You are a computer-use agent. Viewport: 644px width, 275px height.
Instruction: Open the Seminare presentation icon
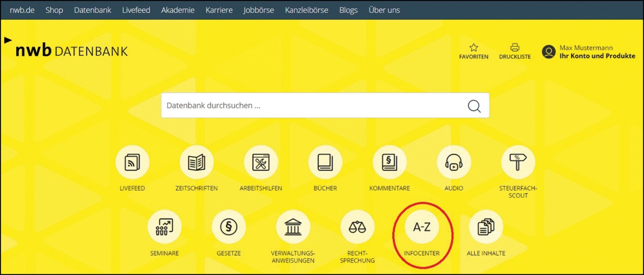coord(164,227)
